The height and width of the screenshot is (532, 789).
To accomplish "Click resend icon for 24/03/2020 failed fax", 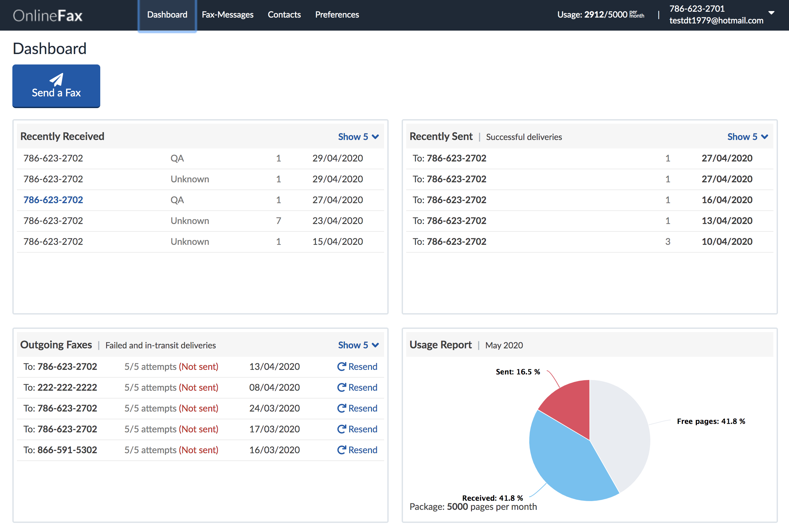I will coord(341,408).
